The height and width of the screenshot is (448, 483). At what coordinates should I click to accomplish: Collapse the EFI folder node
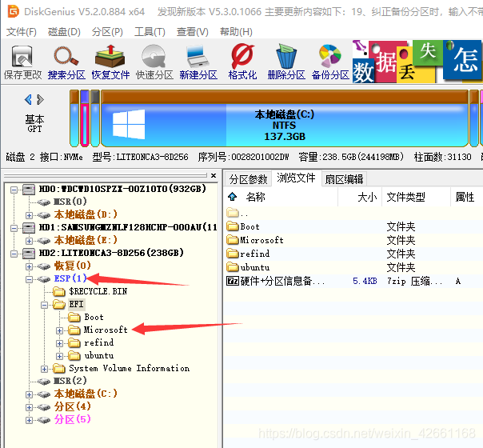tap(44, 305)
